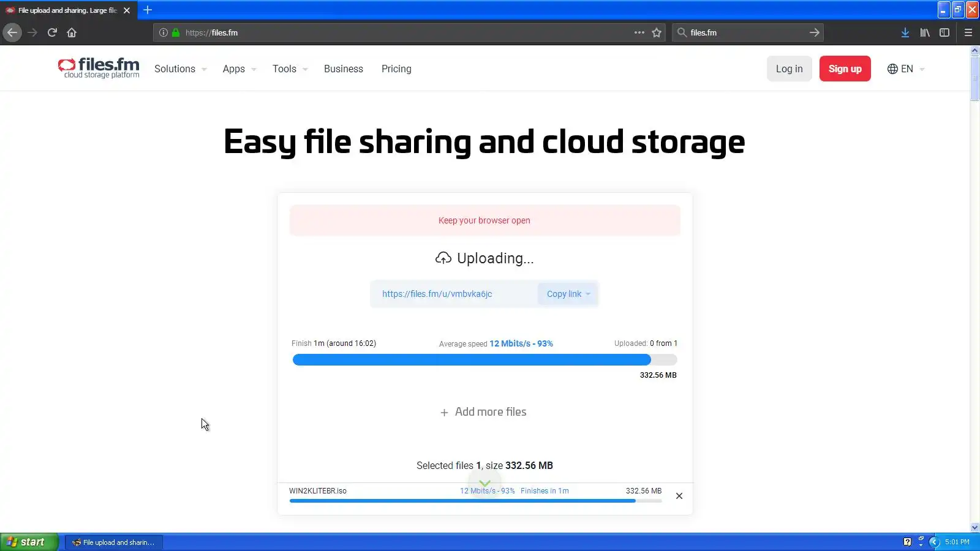Click the taskbar clock showing 5:01 PM
The image size is (980, 551).
tap(957, 542)
